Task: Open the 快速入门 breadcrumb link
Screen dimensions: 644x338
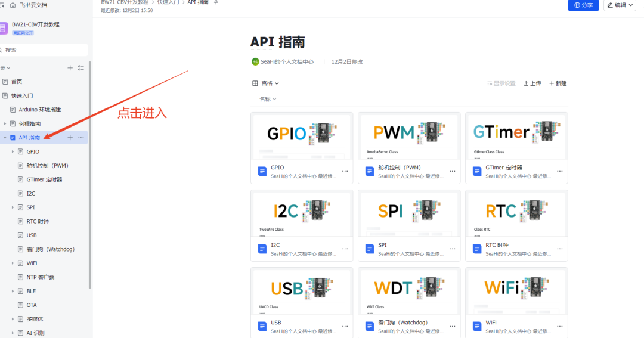Action: (168, 2)
